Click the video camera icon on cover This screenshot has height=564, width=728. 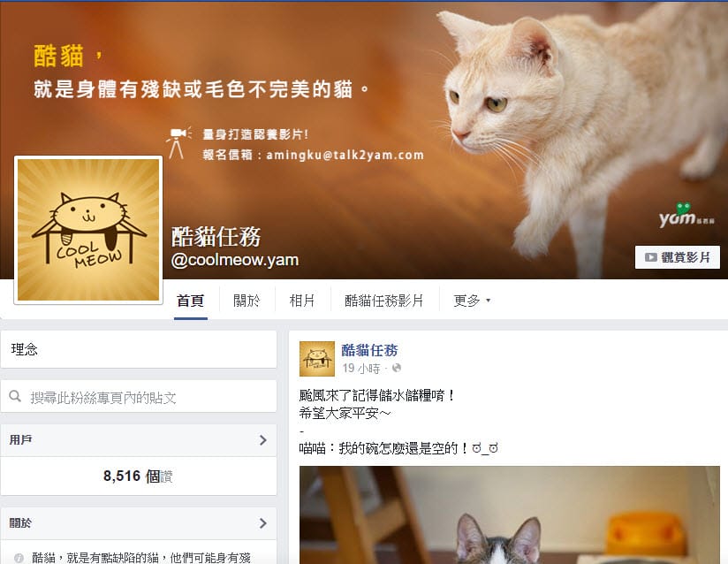click(178, 142)
